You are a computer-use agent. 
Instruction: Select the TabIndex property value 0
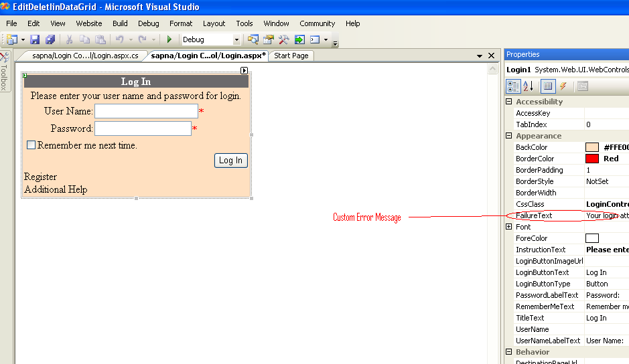click(x=606, y=124)
